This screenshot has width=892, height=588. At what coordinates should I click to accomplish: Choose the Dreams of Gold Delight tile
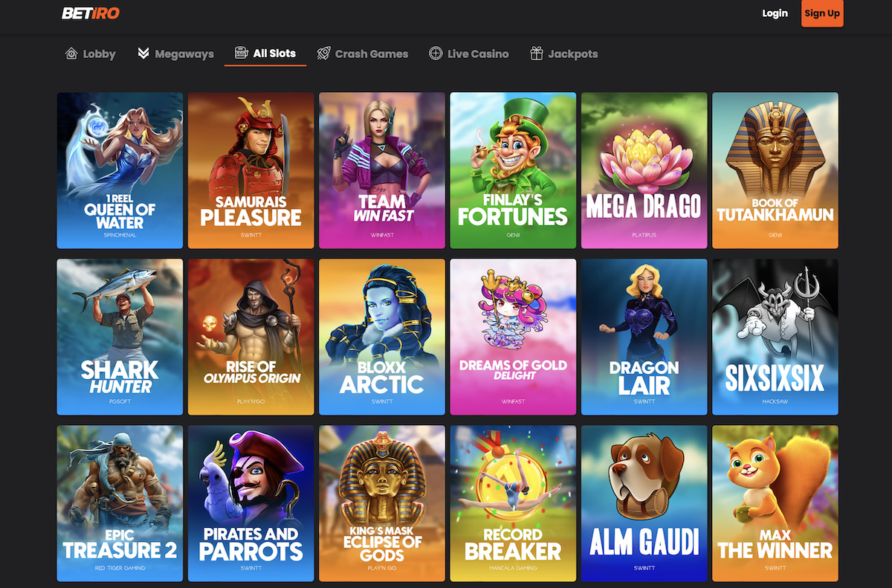point(513,337)
